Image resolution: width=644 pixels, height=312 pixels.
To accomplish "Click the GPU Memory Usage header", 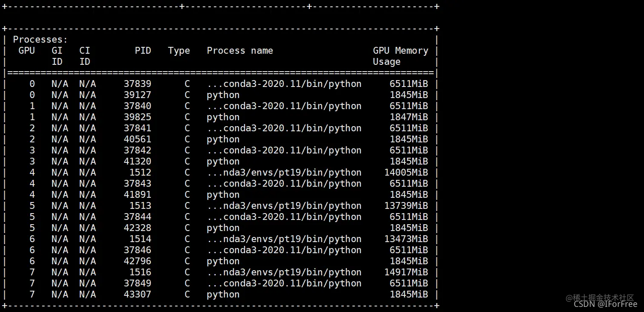I will (401, 56).
